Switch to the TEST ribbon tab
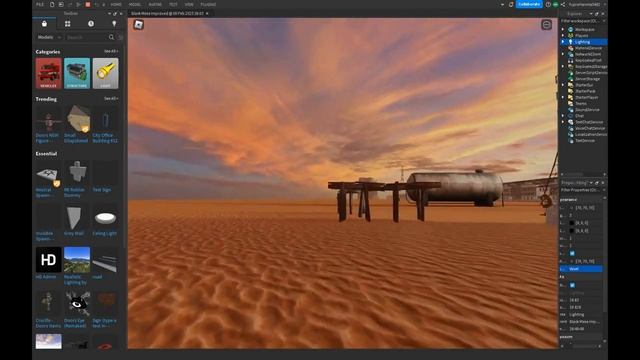Image resolution: width=640 pixels, height=360 pixels. point(173,4)
